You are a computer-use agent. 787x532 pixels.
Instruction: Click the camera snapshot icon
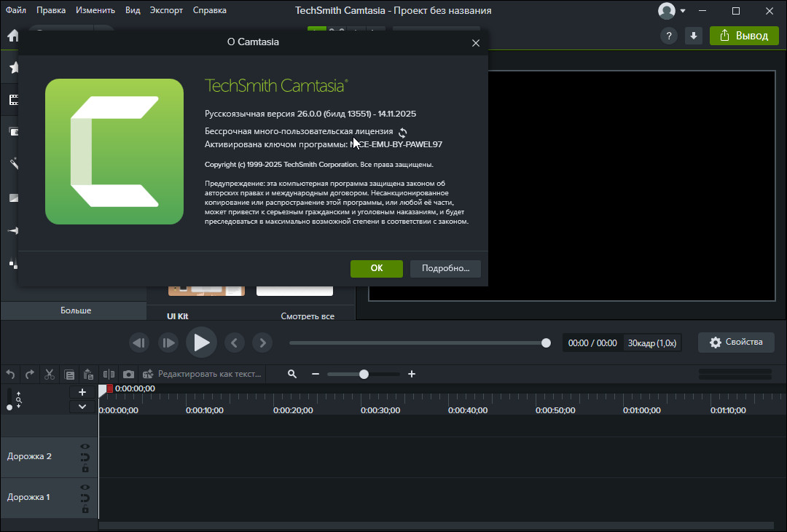click(128, 374)
